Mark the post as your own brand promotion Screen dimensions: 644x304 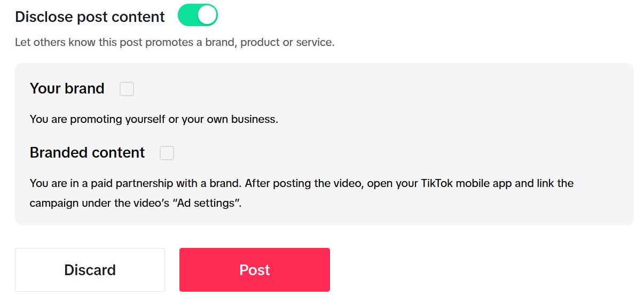[127, 89]
